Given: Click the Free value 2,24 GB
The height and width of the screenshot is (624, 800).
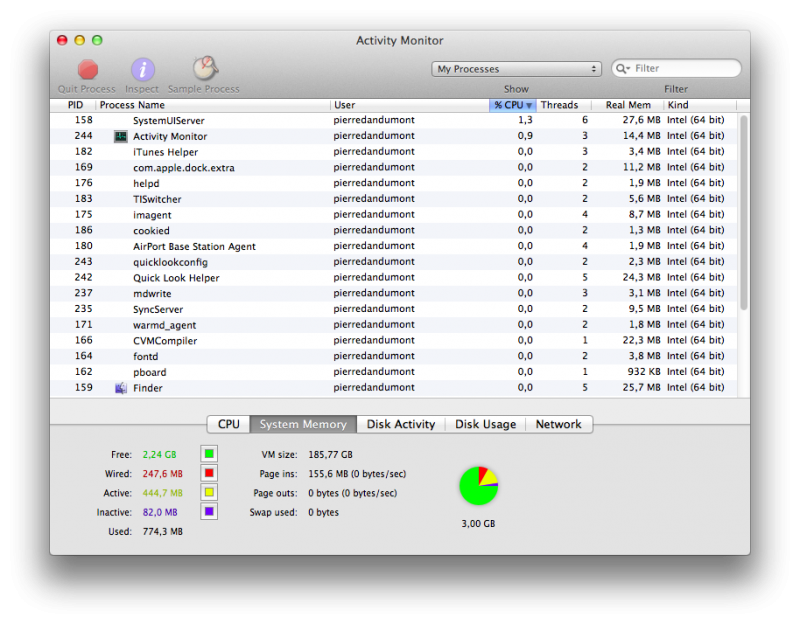Looking at the screenshot, I should [x=159, y=455].
